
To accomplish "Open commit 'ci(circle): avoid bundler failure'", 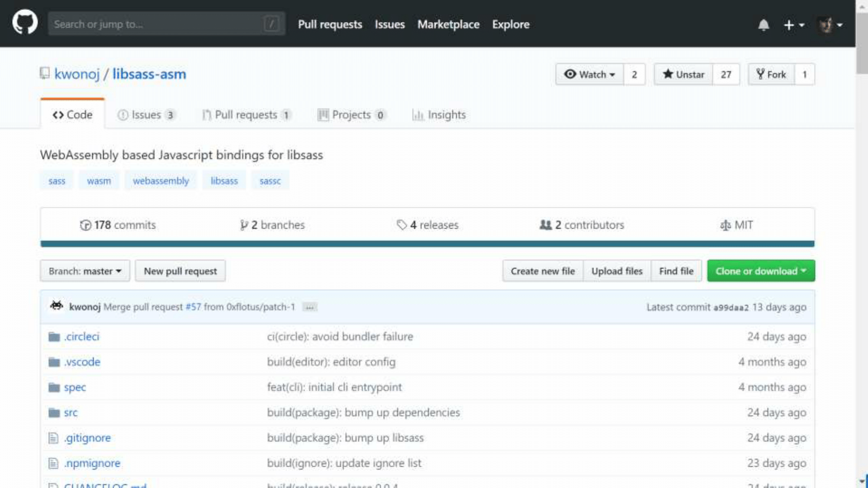I will (x=340, y=336).
